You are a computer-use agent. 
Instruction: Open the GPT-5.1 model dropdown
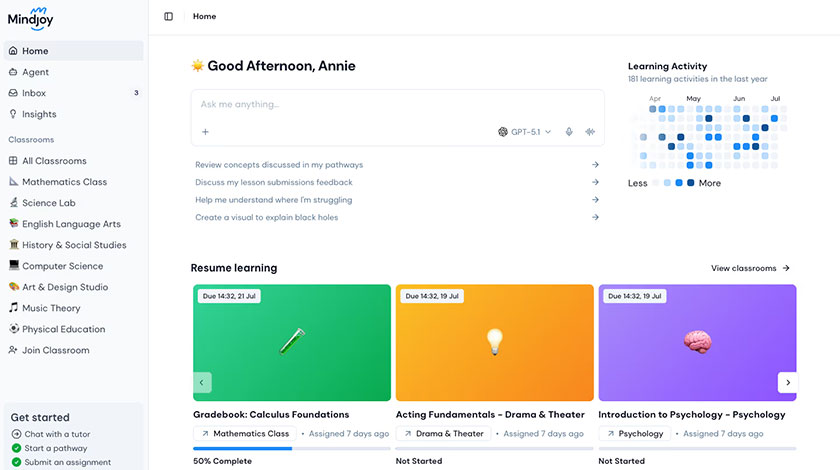[x=524, y=132]
